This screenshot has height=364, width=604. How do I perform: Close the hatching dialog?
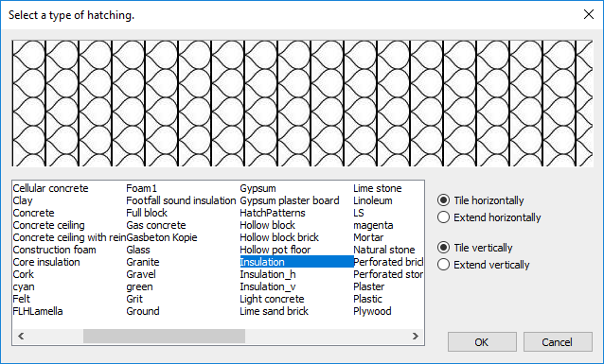coord(588,14)
